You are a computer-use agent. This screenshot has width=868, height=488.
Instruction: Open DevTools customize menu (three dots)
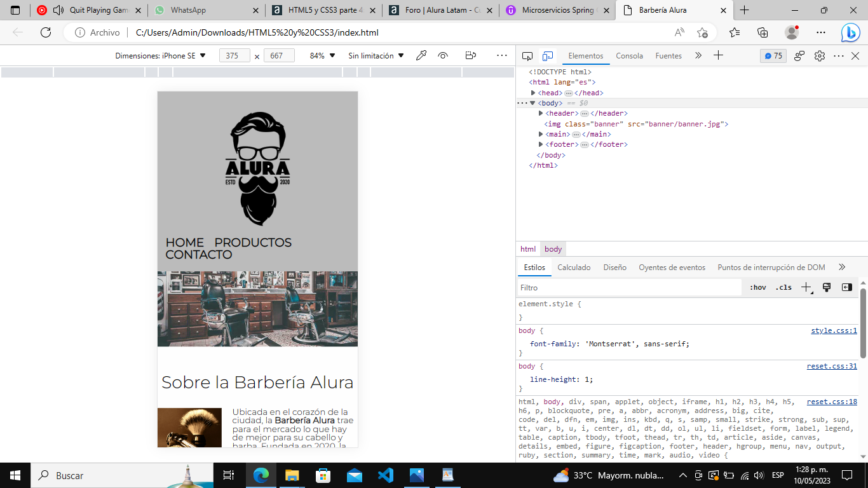[839, 56]
